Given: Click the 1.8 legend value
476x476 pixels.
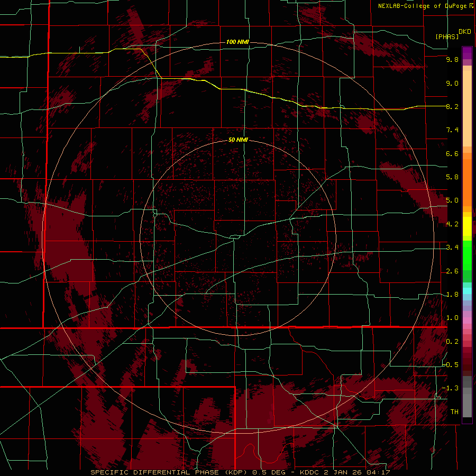Looking at the screenshot, I should pyautogui.click(x=452, y=295).
